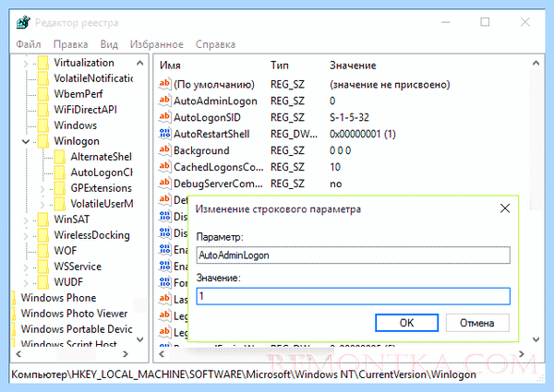The height and width of the screenshot is (392, 554).
Task: Click into the Значение input field
Action: 354,296
